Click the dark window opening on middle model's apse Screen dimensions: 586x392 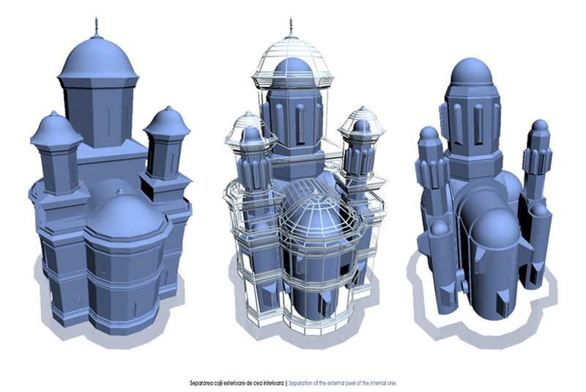pyautogui.click(x=342, y=271)
